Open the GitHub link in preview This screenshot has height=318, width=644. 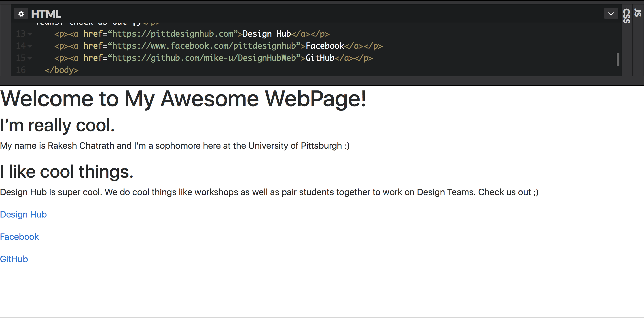pos(14,259)
